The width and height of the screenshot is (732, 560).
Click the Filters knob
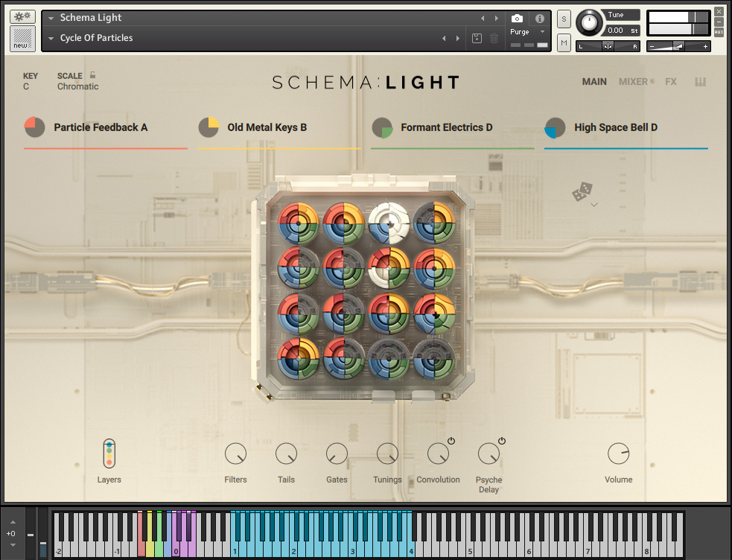(x=235, y=453)
